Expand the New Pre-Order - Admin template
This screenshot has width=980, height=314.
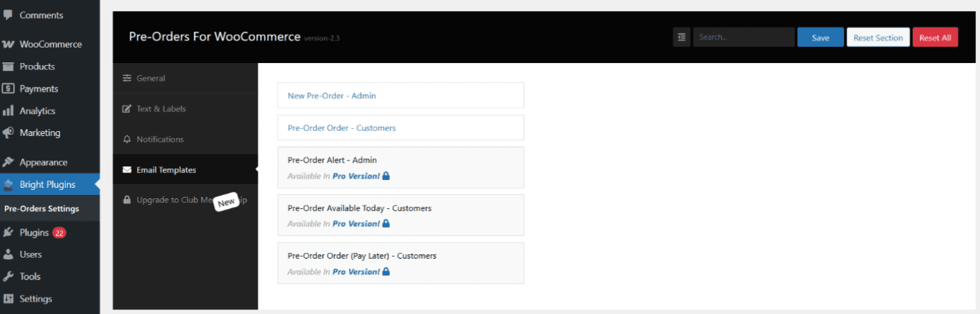point(400,95)
